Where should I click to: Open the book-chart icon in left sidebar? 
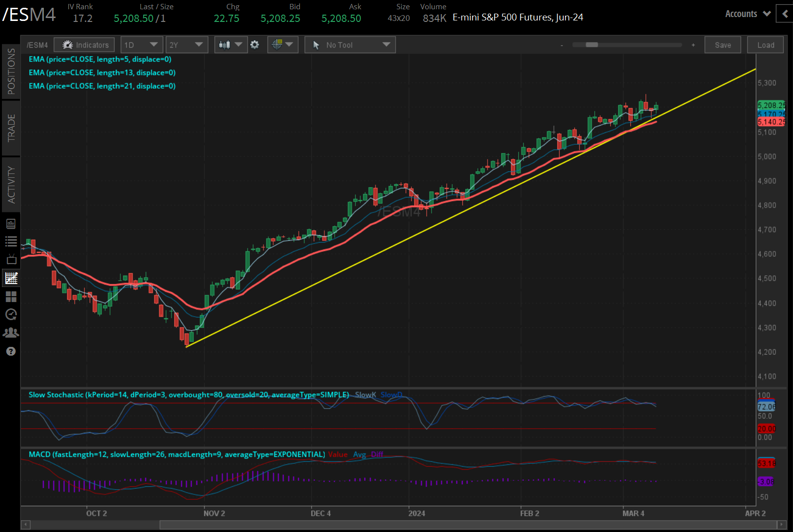click(x=11, y=224)
